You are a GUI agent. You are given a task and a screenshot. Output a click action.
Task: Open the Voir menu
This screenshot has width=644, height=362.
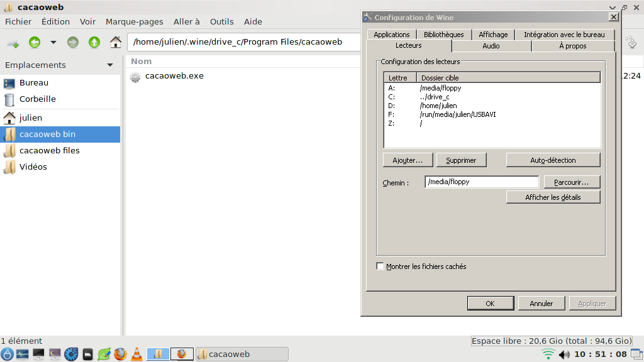pos(87,22)
